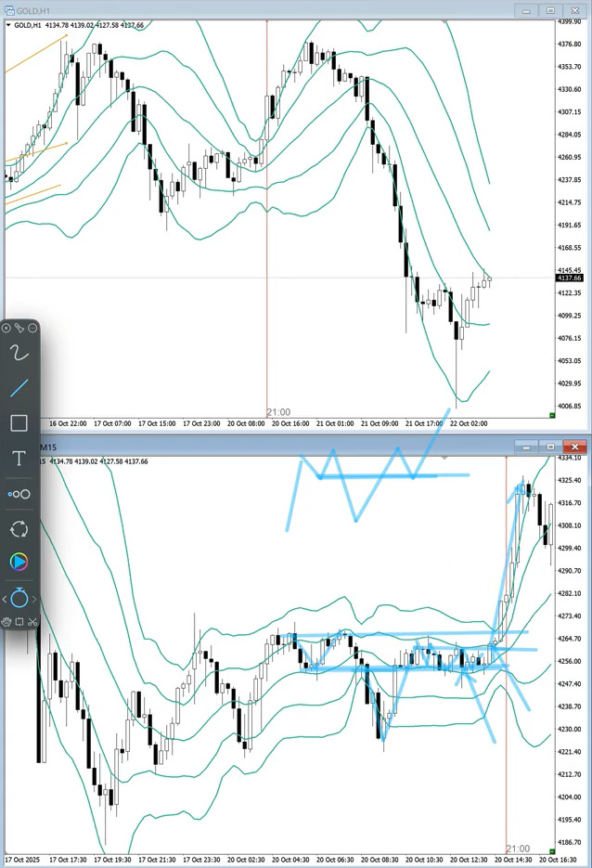
Task: Select the Text tool
Action: 19,459
